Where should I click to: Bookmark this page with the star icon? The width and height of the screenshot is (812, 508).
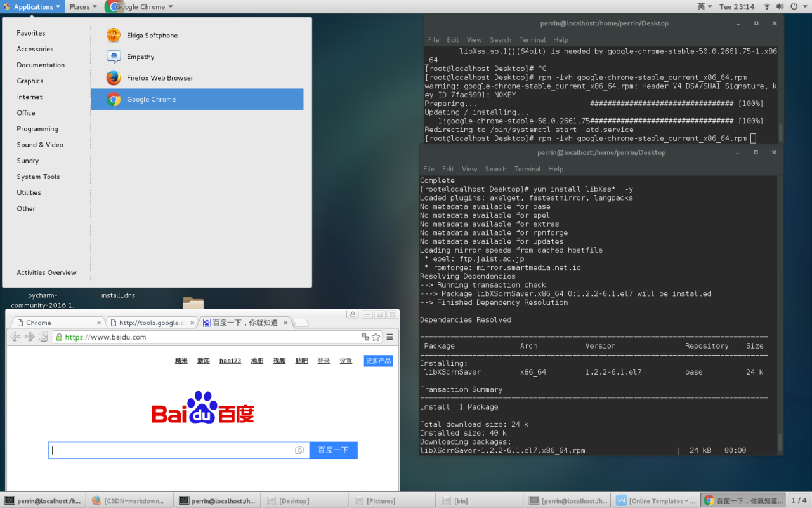(x=376, y=337)
